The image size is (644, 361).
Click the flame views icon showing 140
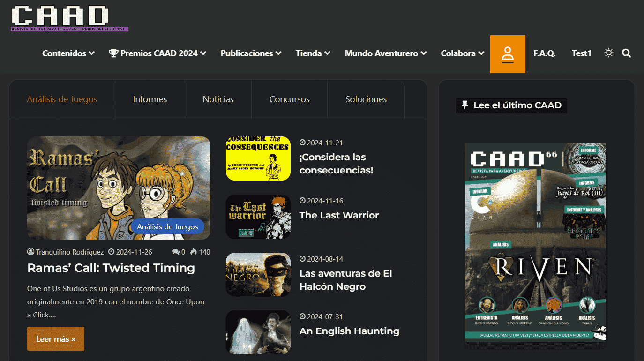(194, 252)
